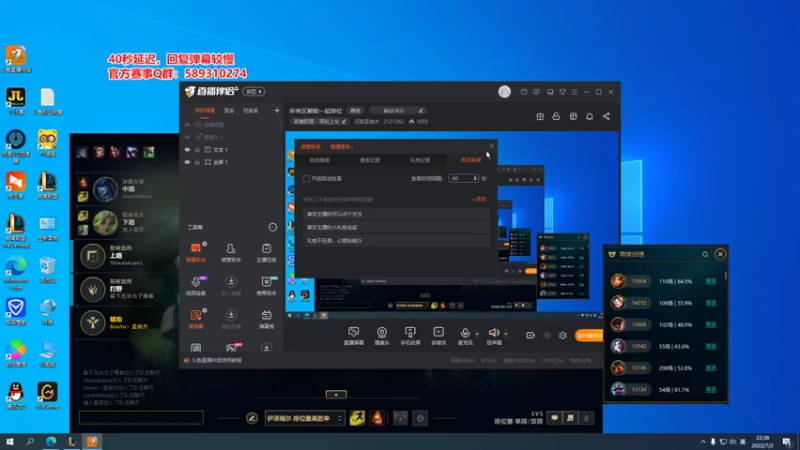Click the record video icon beside gear
This screenshot has height=450, width=800.
tap(531, 336)
